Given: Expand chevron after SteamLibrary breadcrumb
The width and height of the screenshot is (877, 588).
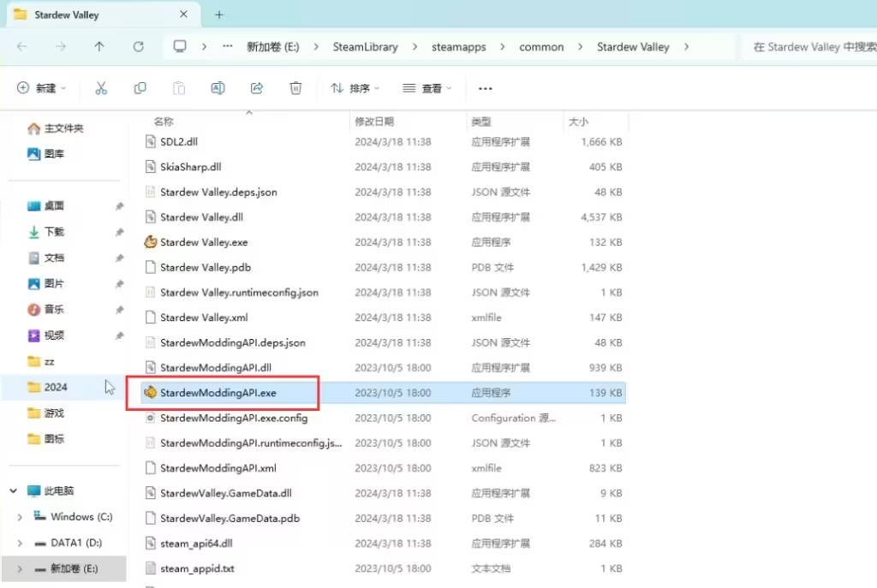Looking at the screenshot, I should pos(415,47).
